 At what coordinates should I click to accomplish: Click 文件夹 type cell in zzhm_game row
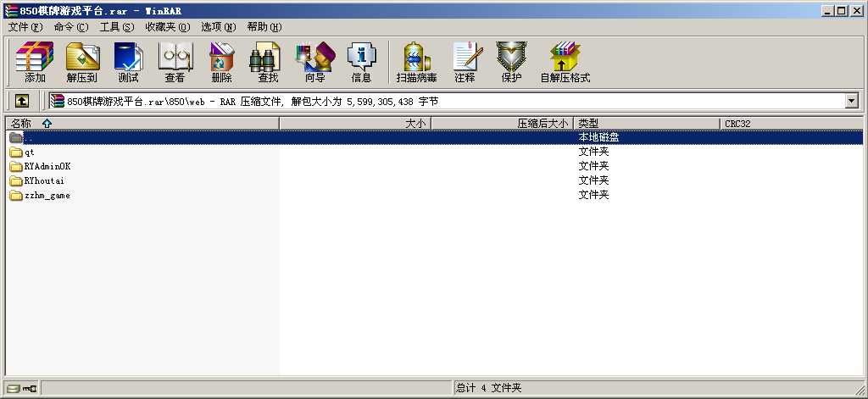593,195
